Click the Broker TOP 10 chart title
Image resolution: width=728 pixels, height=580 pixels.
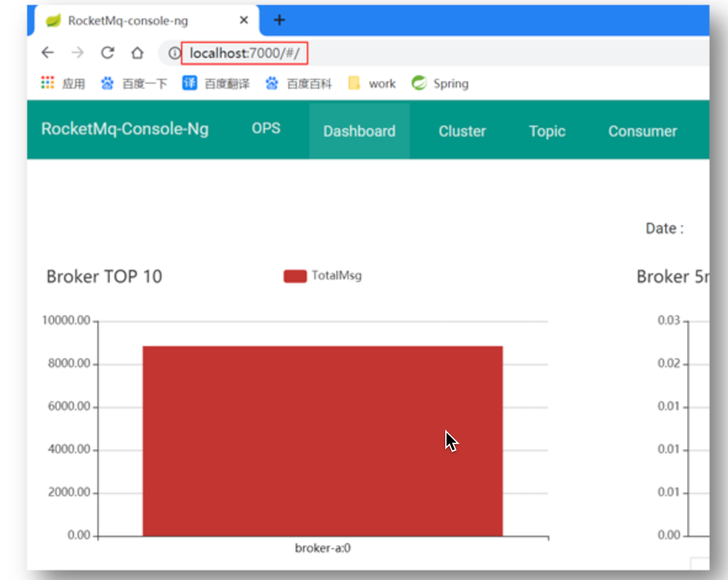point(105,276)
